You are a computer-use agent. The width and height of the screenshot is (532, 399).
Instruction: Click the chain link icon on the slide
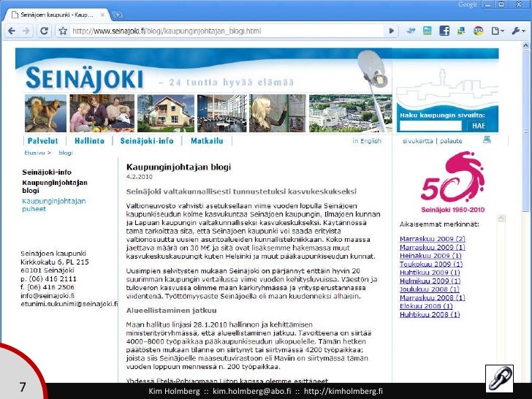(499, 379)
